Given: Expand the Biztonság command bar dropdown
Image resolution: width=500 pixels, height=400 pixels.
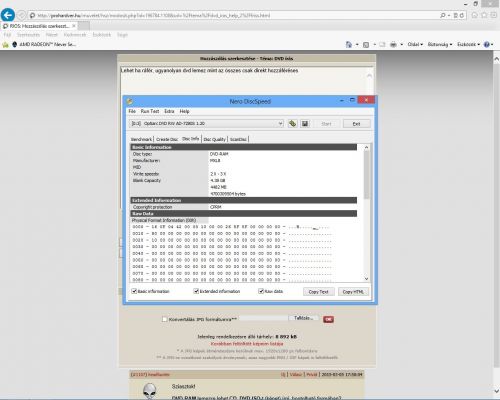Looking at the screenshot, I should [440, 44].
